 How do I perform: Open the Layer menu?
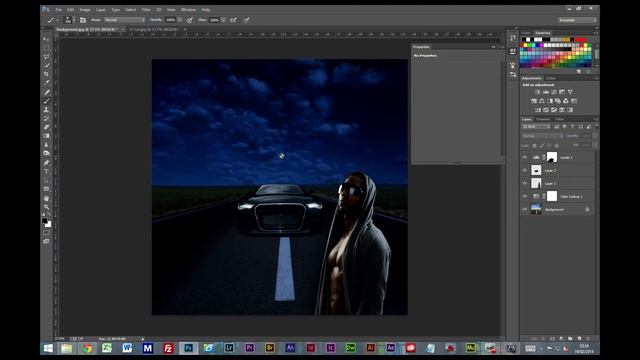[x=101, y=9]
